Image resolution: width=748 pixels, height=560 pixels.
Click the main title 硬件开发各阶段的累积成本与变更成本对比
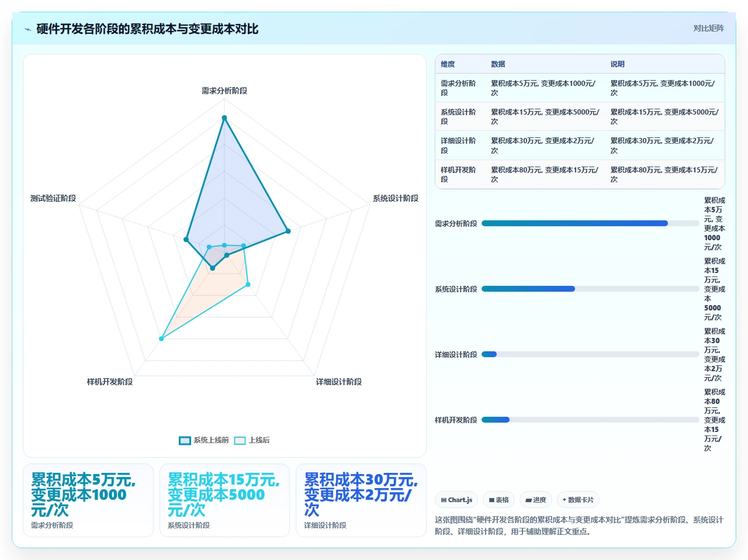[147, 29]
